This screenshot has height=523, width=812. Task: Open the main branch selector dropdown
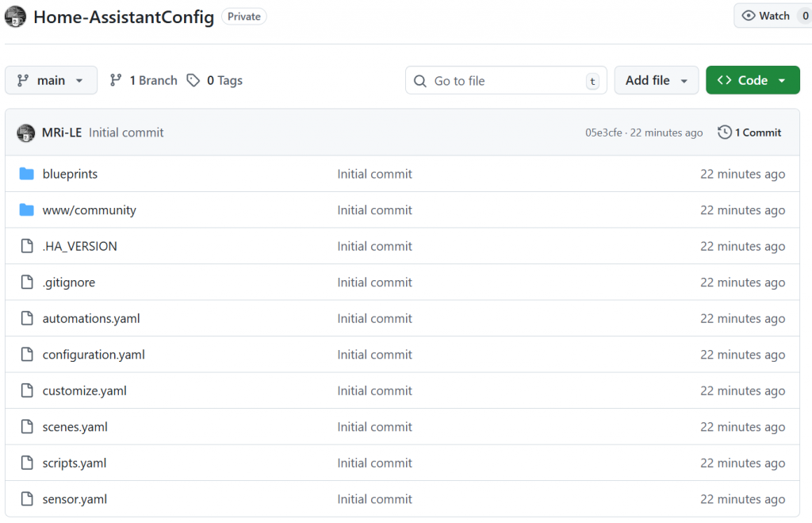coord(51,80)
